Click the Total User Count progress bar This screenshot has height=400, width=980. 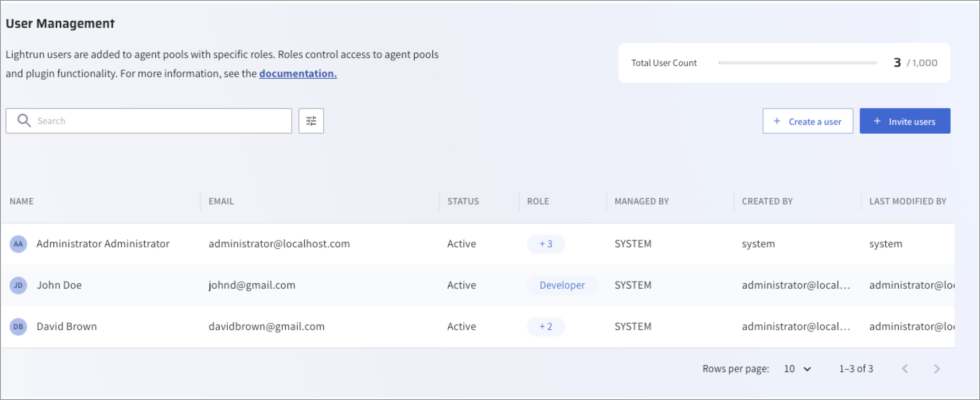798,63
